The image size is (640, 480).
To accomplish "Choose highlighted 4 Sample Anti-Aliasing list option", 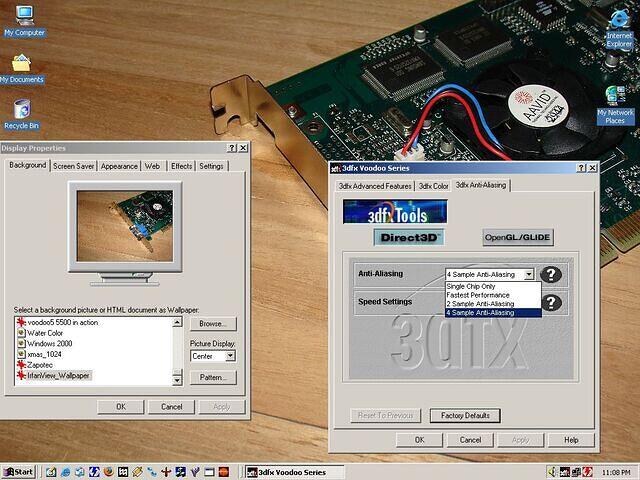I will click(493, 313).
